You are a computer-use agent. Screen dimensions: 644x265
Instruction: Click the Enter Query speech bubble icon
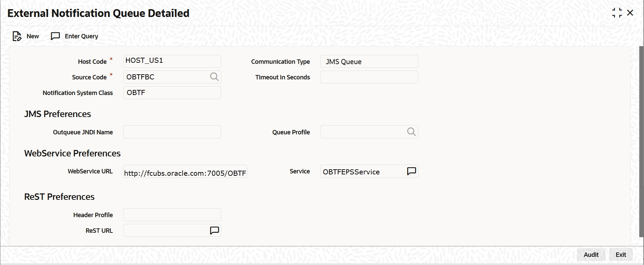click(55, 36)
